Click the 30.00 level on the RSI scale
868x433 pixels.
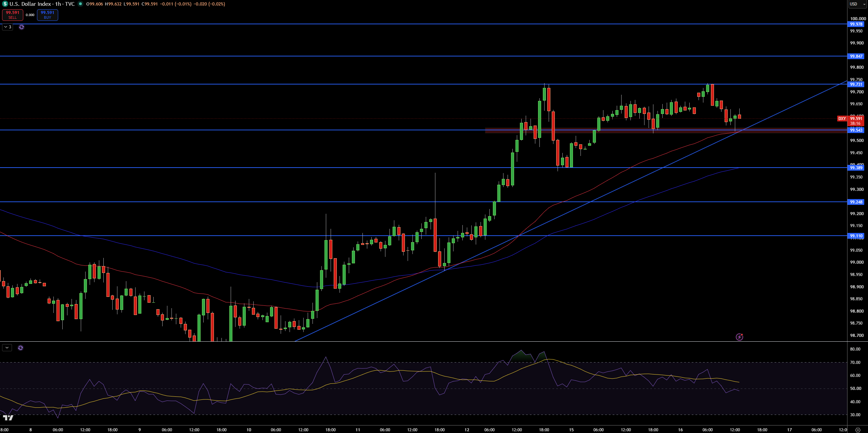[855, 415]
